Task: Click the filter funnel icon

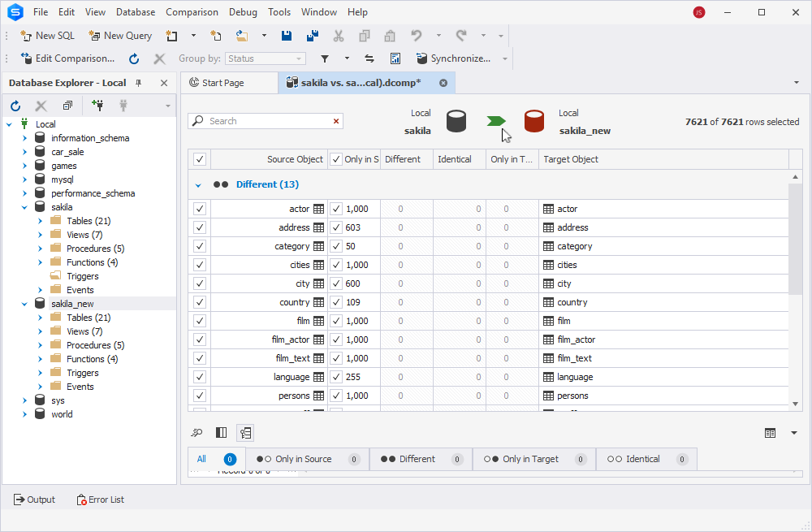Action: click(x=325, y=58)
